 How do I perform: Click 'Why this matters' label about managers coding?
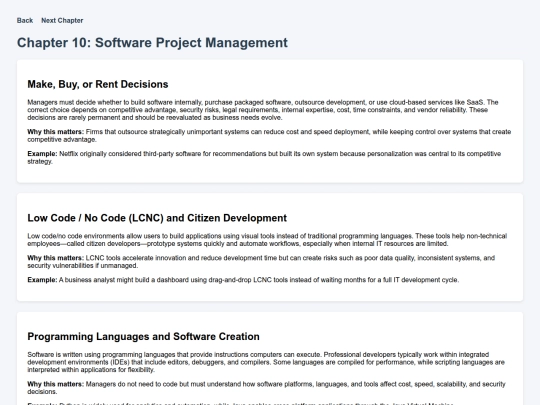55,384
